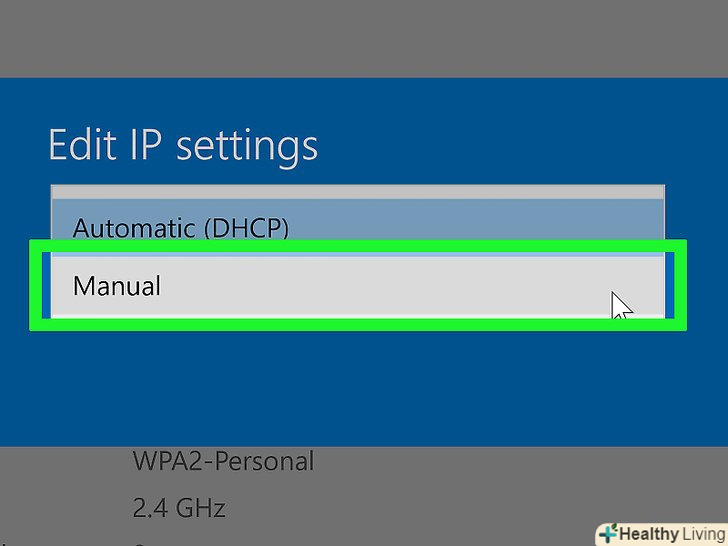Click the Healthy Living plus icon
This screenshot has width=728, height=546.
pos(608,533)
